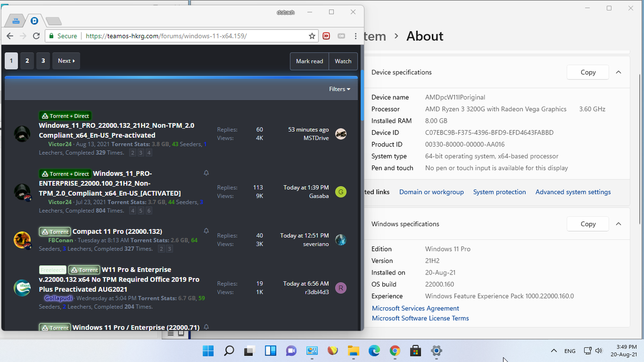Open the browser three-dot menu
The image size is (644, 362).
tap(356, 36)
